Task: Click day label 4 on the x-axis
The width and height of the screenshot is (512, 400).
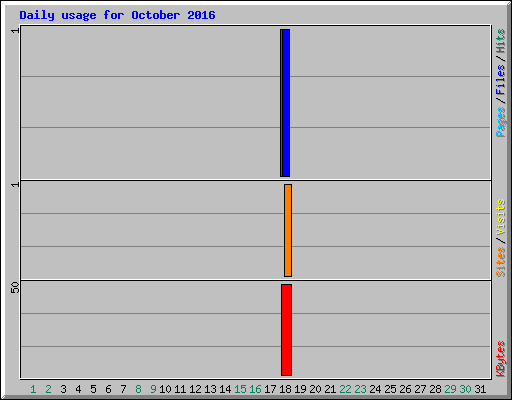Action: [x=78, y=389]
